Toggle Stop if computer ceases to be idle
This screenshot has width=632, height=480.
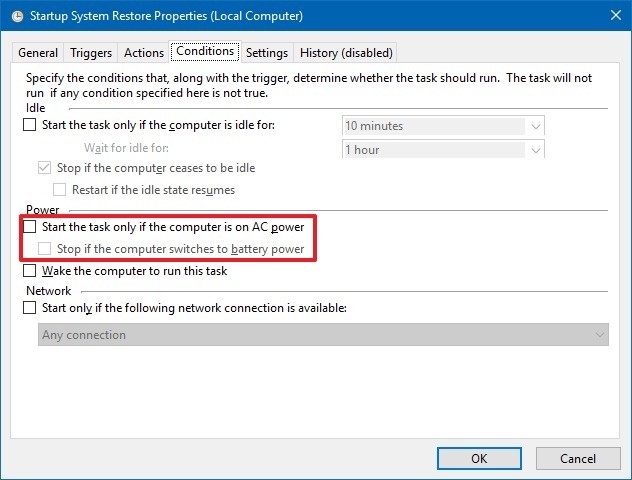pos(44,168)
